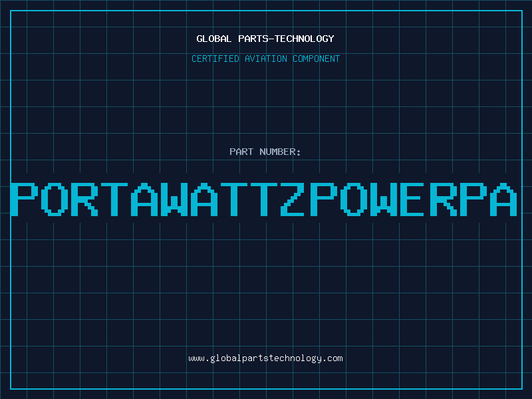Viewport: 532px width, 399px height.
Task: Click the GLOBAL PARTS-TECHNOLOGY heading
Action: click(x=265, y=39)
